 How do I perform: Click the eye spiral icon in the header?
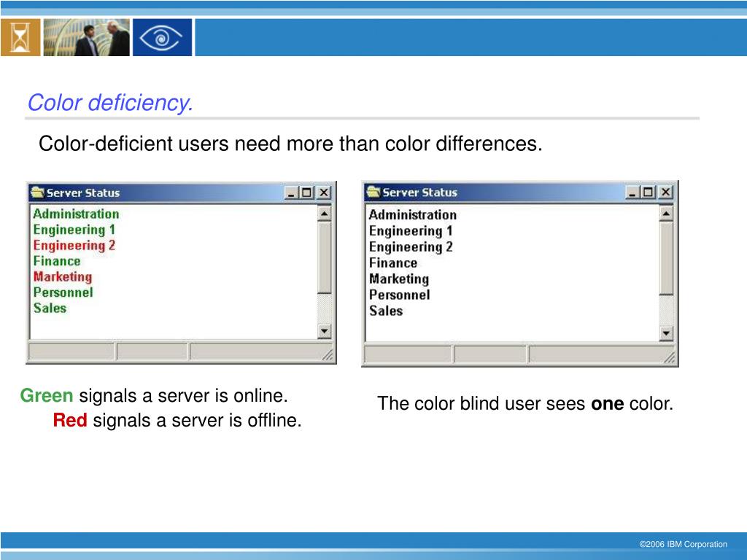pos(162,38)
